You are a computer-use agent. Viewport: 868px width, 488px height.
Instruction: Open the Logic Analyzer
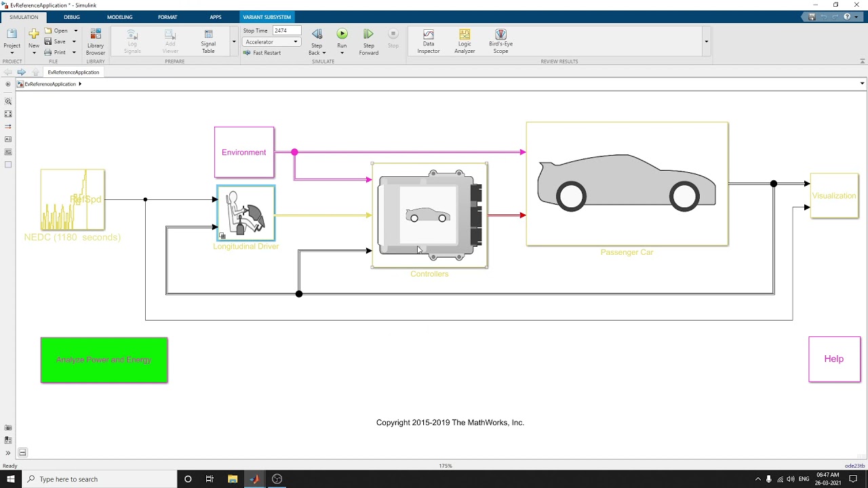click(x=465, y=41)
